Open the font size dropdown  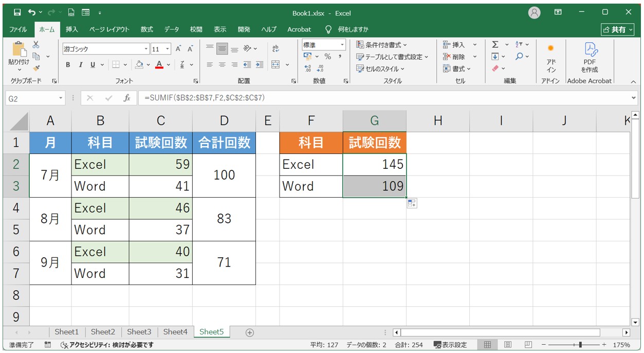click(168, 49)
